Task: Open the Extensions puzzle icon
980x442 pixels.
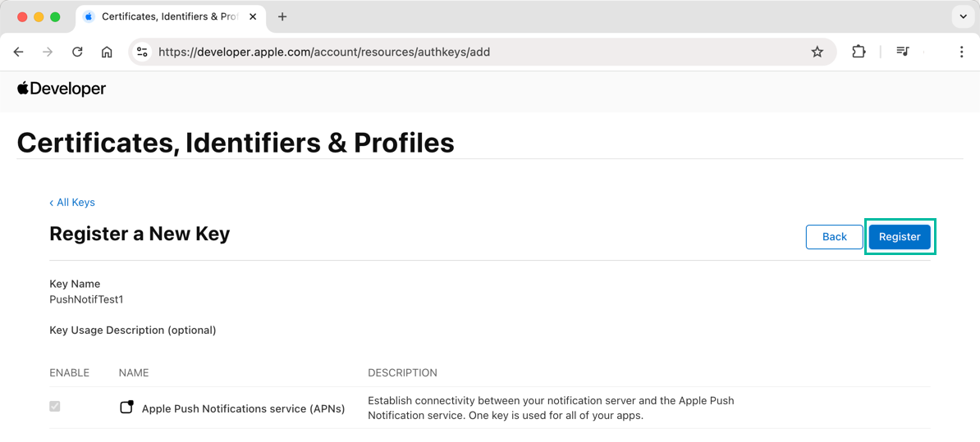Action: pyautogui.click(x=859, y=52)
